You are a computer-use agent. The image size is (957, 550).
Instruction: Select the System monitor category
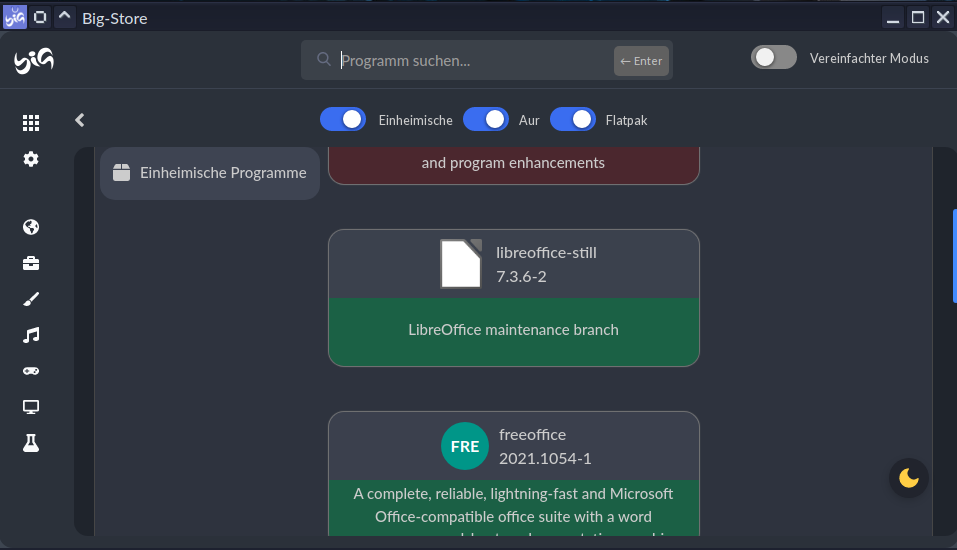tap(31, 407)
